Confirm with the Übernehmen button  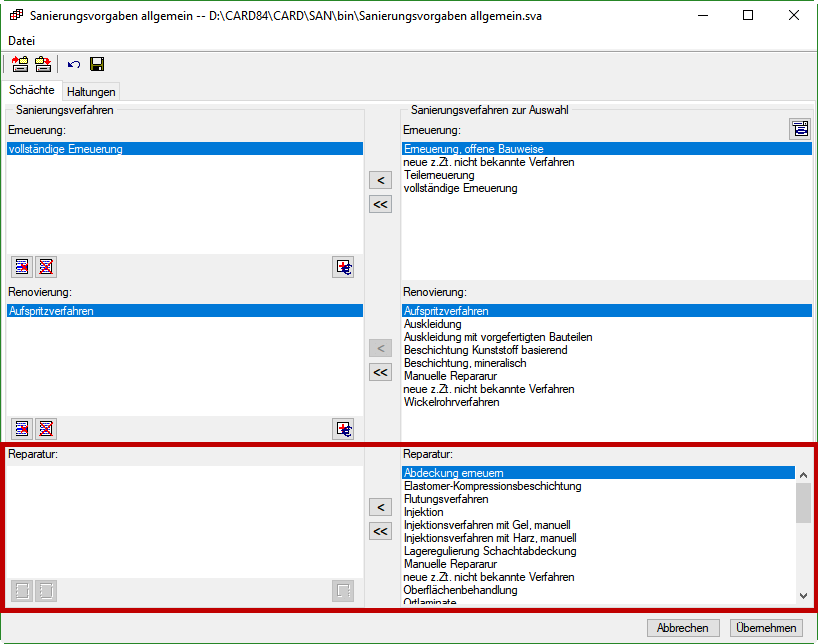pyautogui.click(x=765, y=628)
